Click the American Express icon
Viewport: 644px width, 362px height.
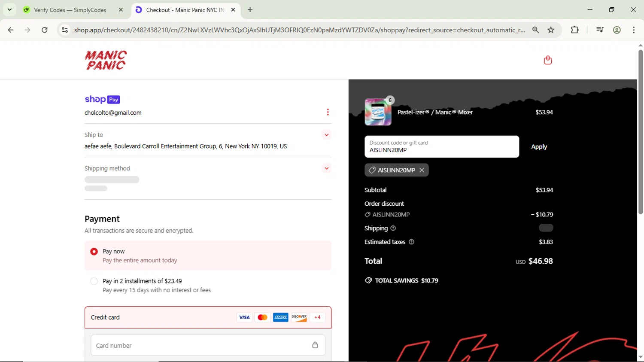(281, 317)
